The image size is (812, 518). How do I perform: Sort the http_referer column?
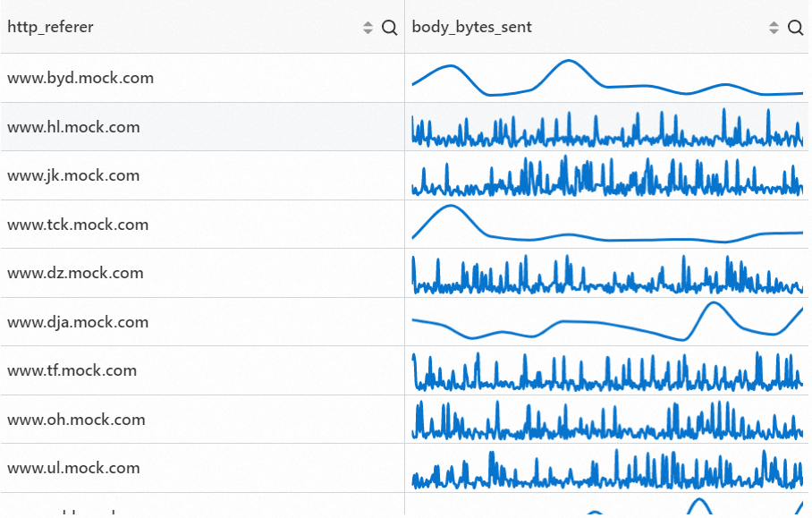(368, 28)
